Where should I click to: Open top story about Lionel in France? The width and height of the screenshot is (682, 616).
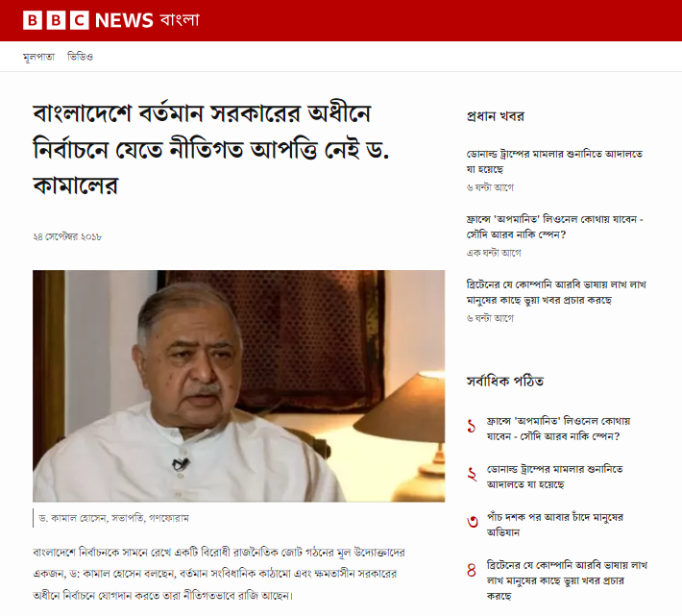click(x=554, y=227)
